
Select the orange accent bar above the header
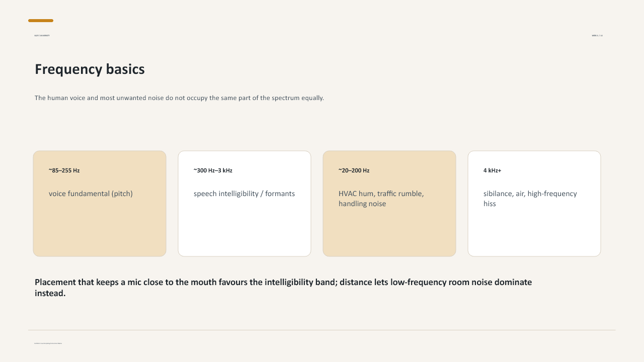point(41,21)
